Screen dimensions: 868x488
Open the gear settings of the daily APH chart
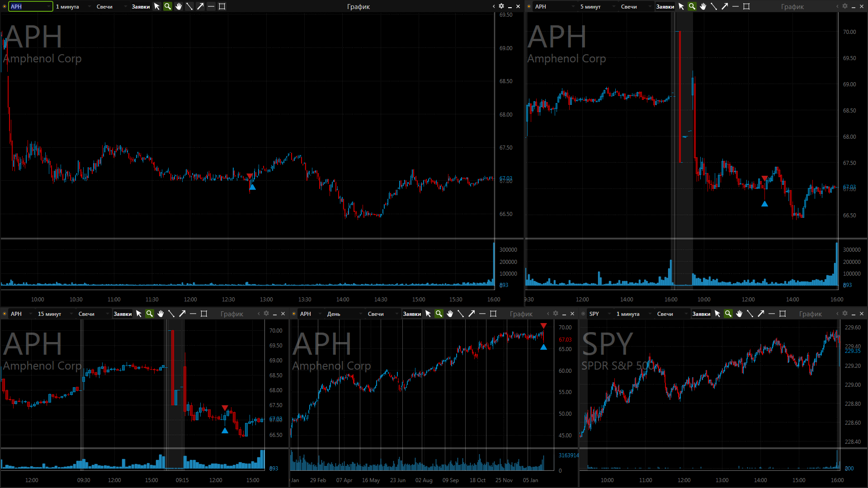pos(556,314)
